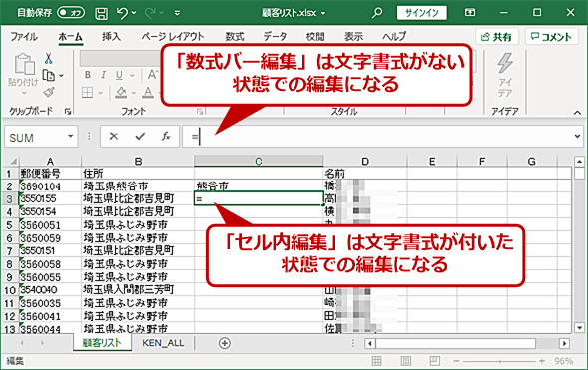Switch to Page Layout view in status bar
Image resolution: width=588 pixels, height=370 pixels.
[405, 361]
